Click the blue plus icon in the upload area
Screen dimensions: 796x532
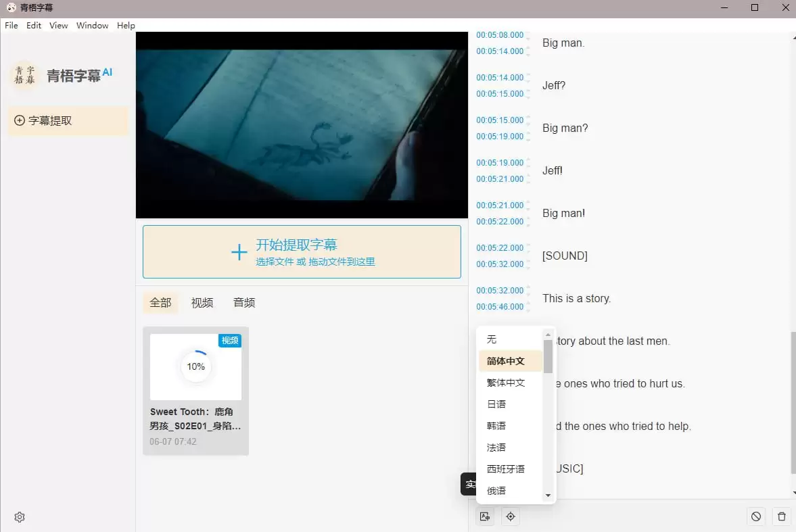coord(239,251)
